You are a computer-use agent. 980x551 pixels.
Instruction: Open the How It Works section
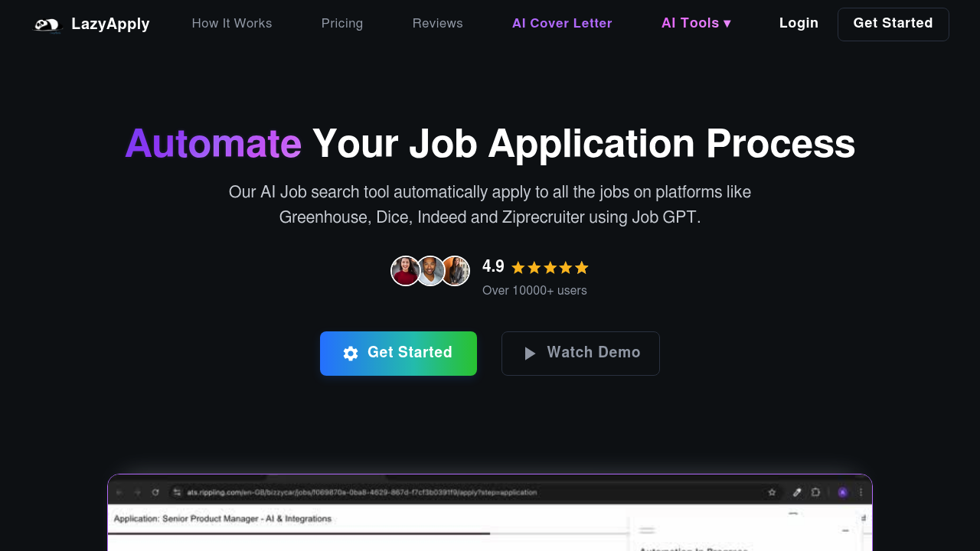point(232,24)
